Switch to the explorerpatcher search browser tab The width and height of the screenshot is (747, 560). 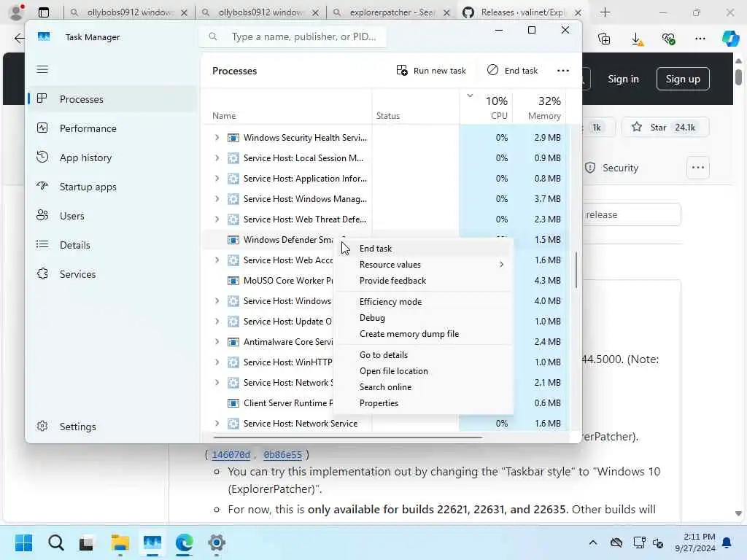[x=391, y=12]
